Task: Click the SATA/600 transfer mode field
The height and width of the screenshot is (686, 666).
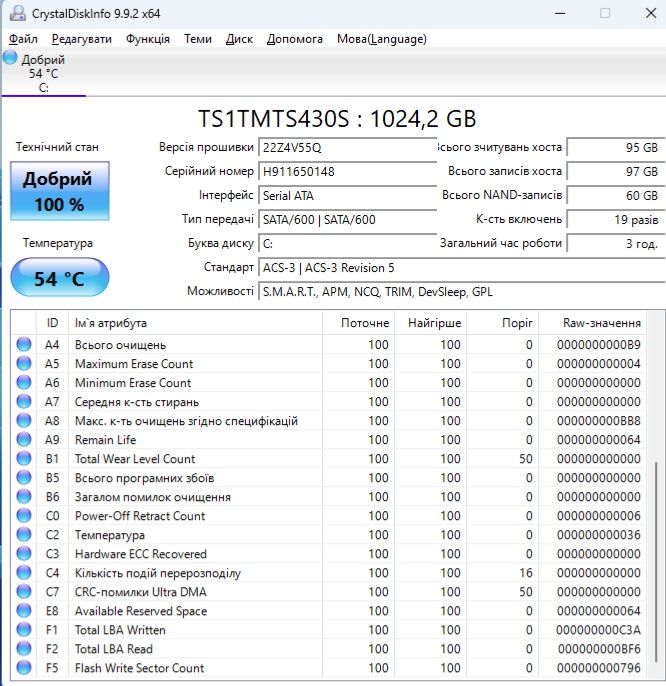Action: (x=348, y=220)
